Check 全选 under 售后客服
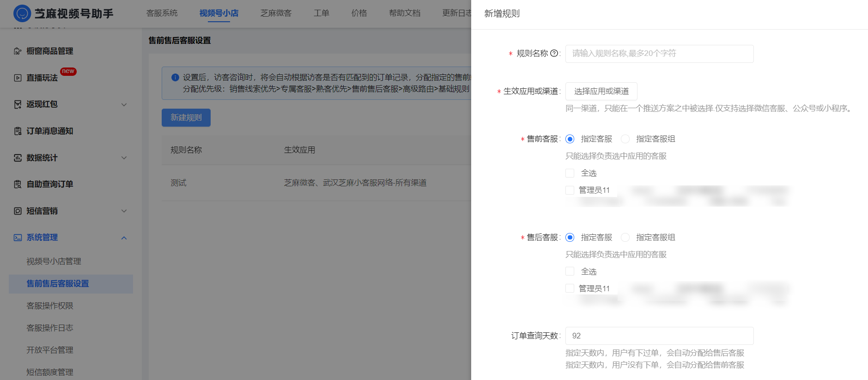 [x=570, y=271]
